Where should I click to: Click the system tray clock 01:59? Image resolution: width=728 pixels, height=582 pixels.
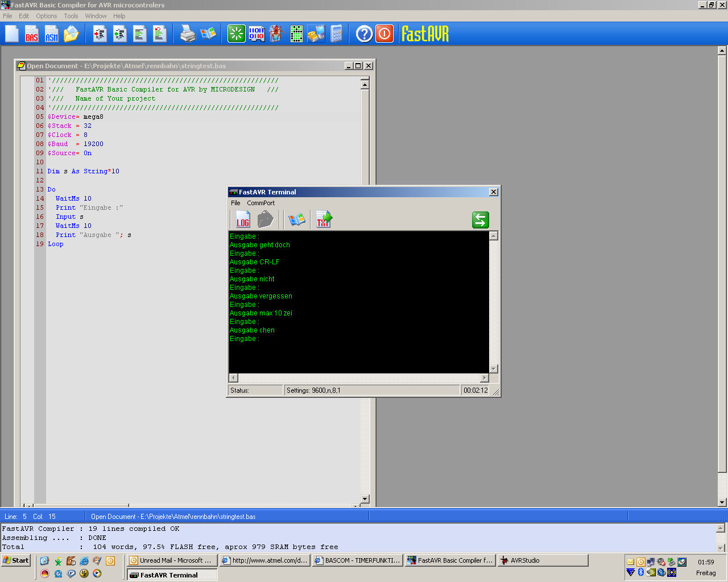point(706,562)
